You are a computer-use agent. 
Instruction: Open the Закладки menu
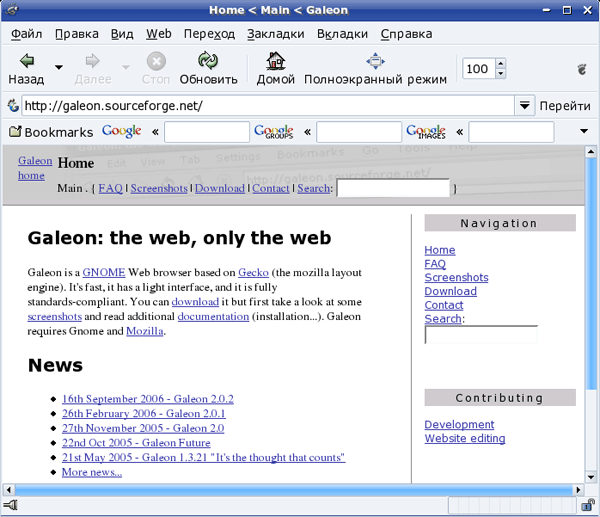pos(276,34)
